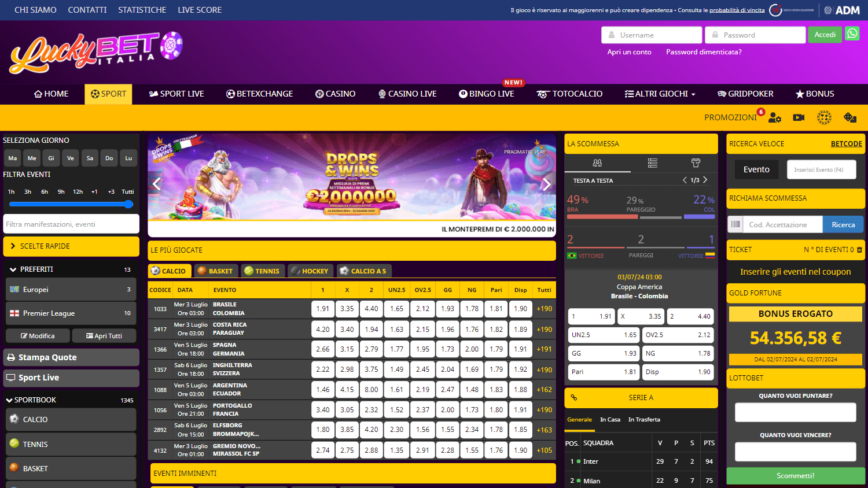
Task: Show the list view icon in La Scommessa
Action: (652, 163)
